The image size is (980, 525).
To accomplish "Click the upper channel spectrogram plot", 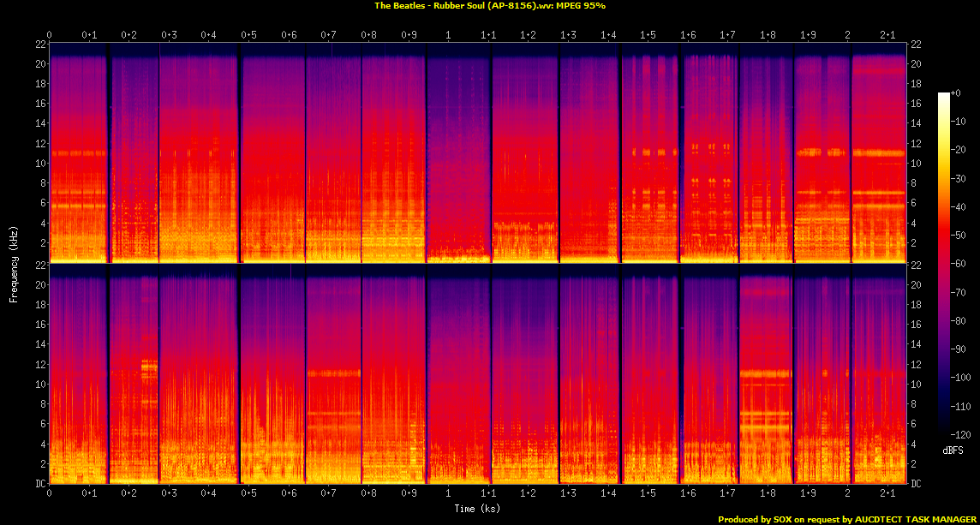I will (x=477, y=153).
